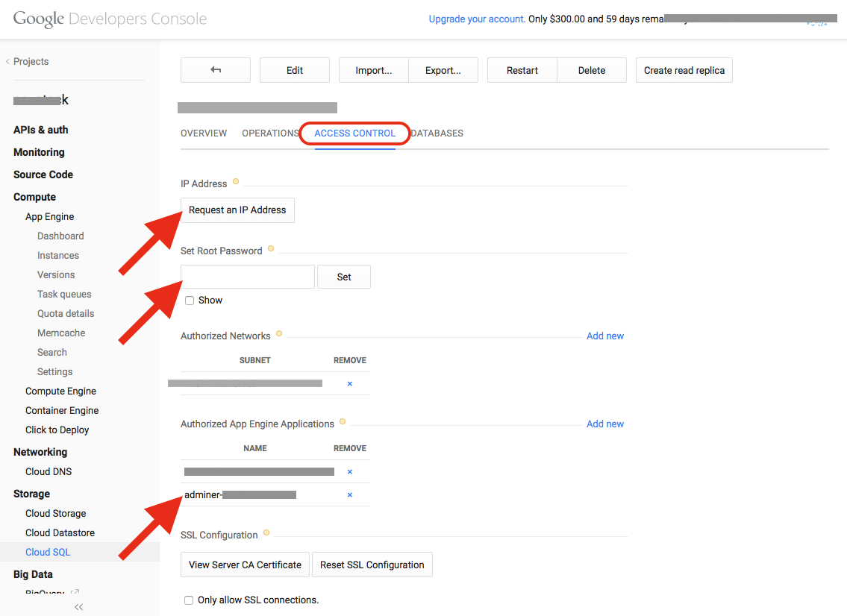
Task: Add new authorized App Engine application
Action: click(x=605, y=424)
